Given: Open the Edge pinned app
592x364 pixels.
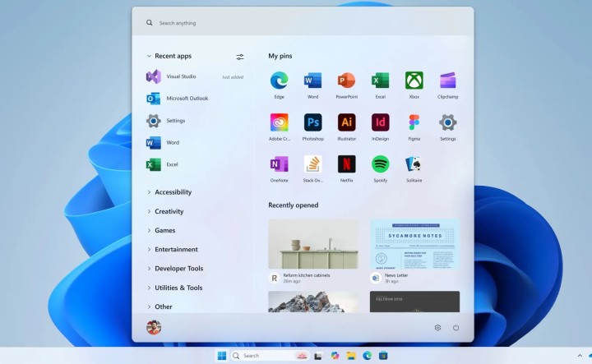Looking at the screenshot, I should 280,81.
